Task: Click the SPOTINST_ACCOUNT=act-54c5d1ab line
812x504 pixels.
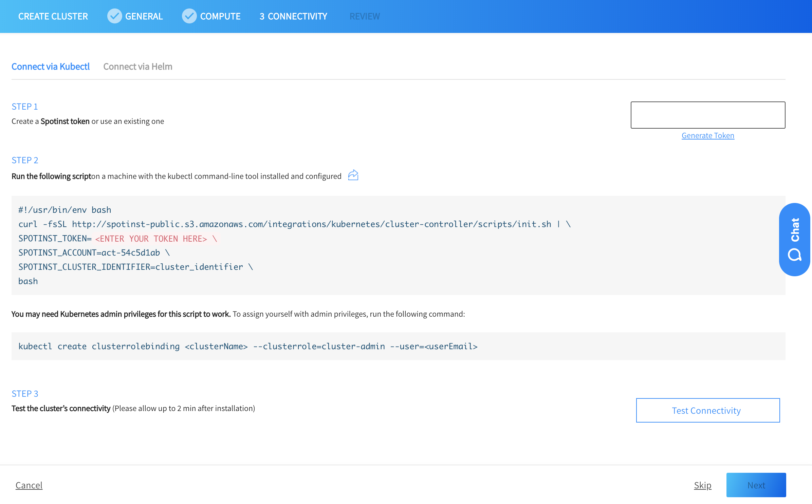Action: point(94,253)
